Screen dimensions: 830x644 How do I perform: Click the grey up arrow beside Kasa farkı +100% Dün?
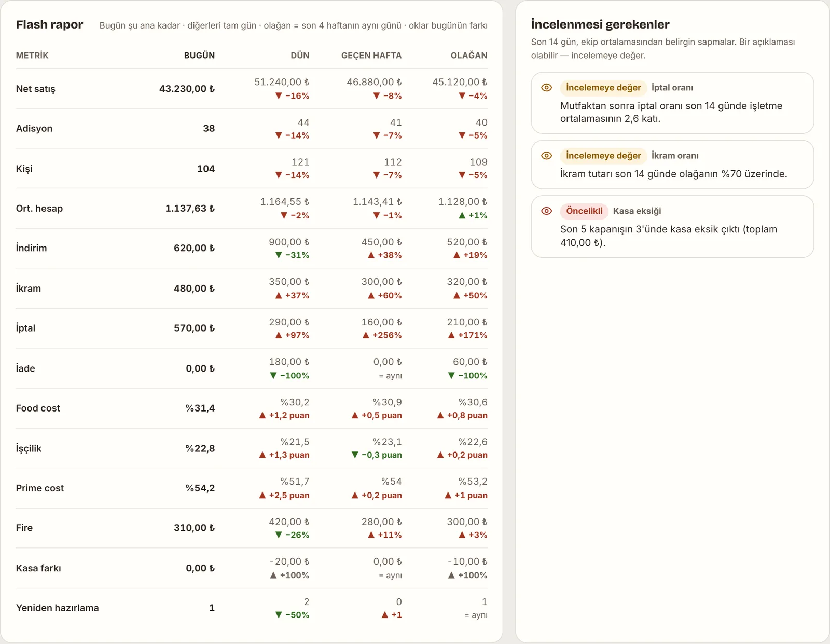tap(273, 575)
